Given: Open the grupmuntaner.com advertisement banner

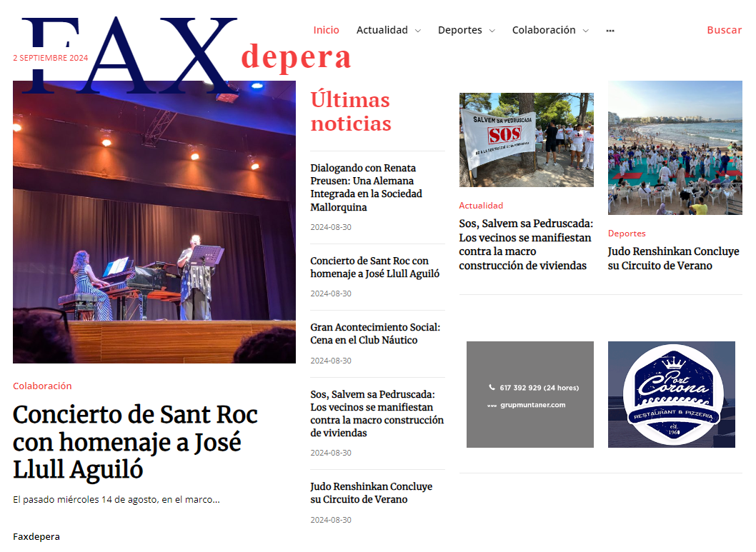Looking at the screenshot, I should [530, 394].
